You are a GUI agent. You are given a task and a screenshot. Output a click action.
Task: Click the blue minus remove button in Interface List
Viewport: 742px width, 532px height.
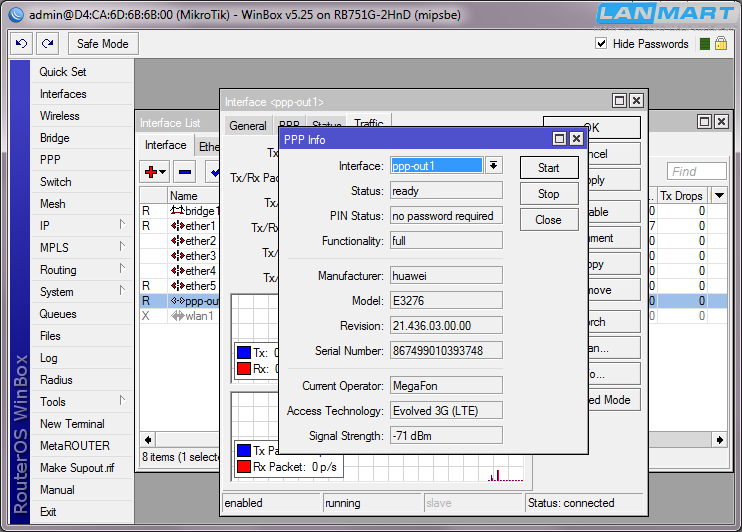click(185, 172)
